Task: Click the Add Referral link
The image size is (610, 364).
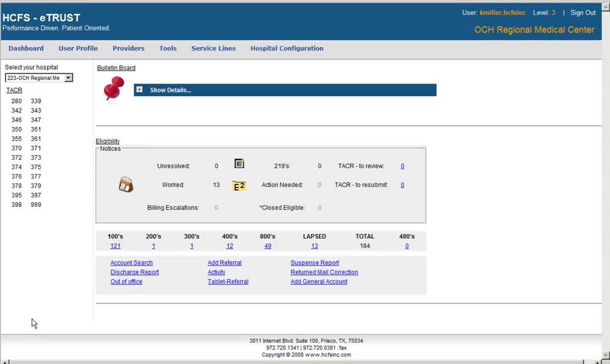Action: (225, 263)
